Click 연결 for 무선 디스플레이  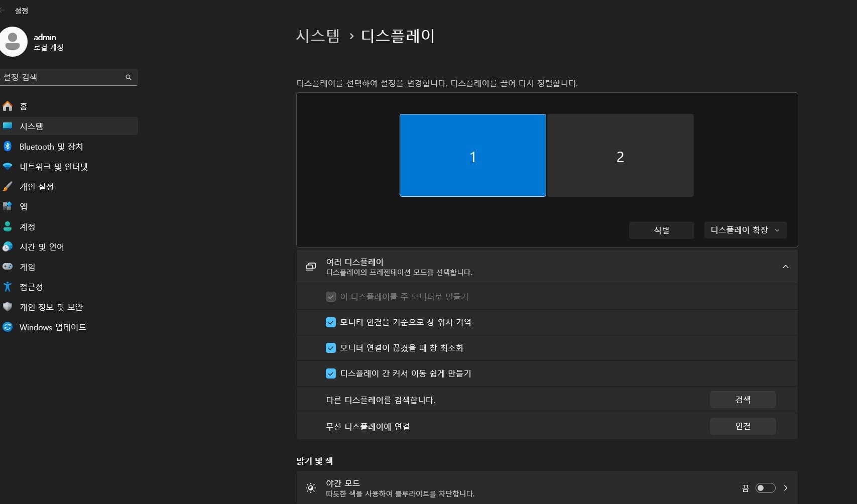tap(743, 426)
